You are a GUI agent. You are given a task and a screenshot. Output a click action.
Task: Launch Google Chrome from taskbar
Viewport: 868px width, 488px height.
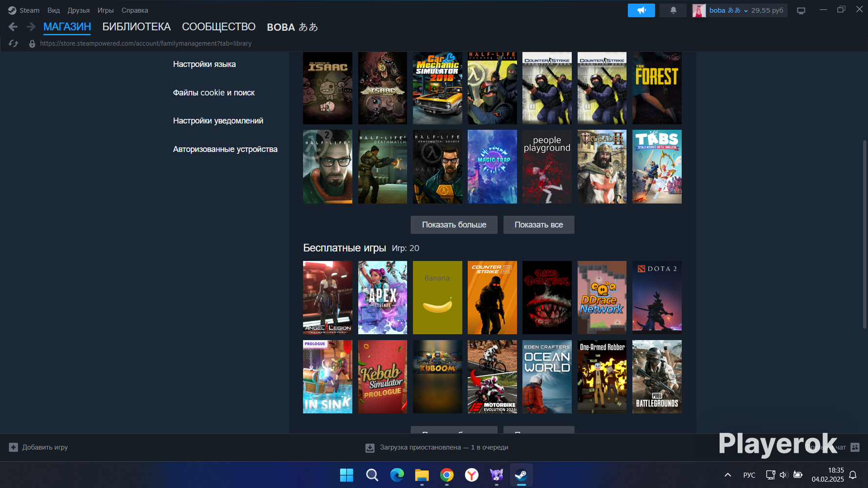(447, 475)
